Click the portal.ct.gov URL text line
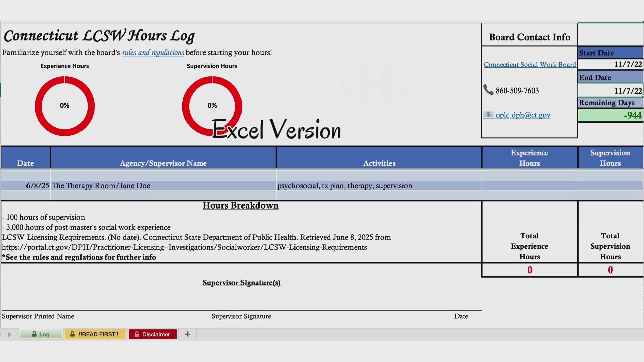Image resolution: width=644 pixels, height=362 pixels. tap(184, 247)
